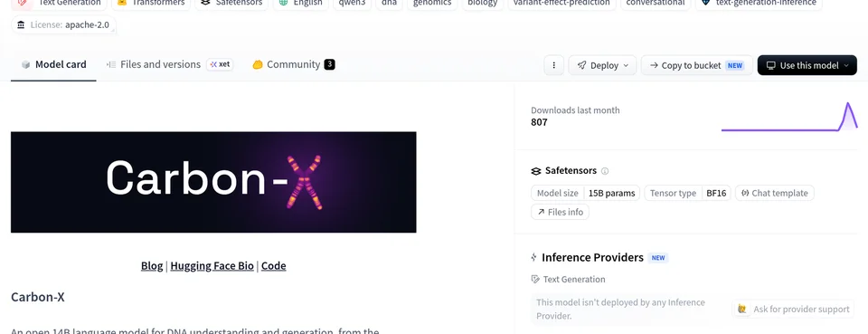
Task: Open the three-dot more options menu
Action: (553, 65)
